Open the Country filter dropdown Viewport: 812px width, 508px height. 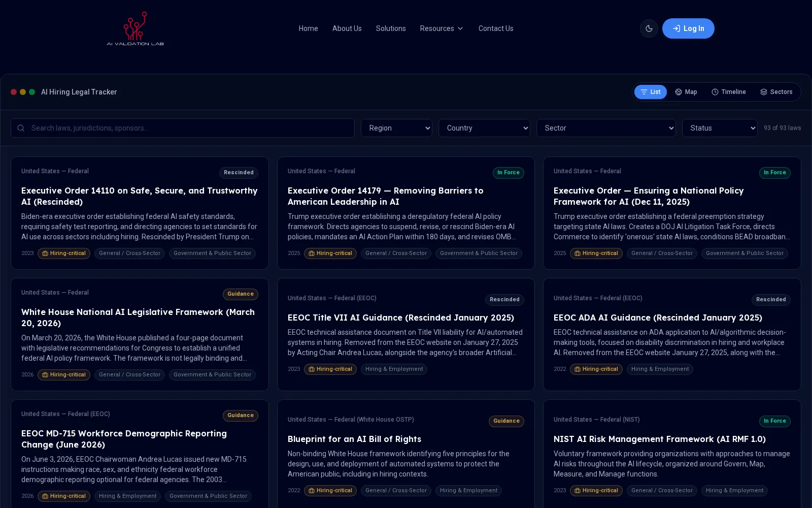484,128
